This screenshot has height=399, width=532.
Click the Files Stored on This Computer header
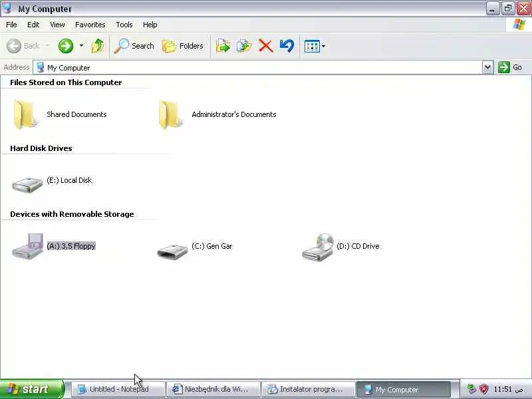coord(66,82)
